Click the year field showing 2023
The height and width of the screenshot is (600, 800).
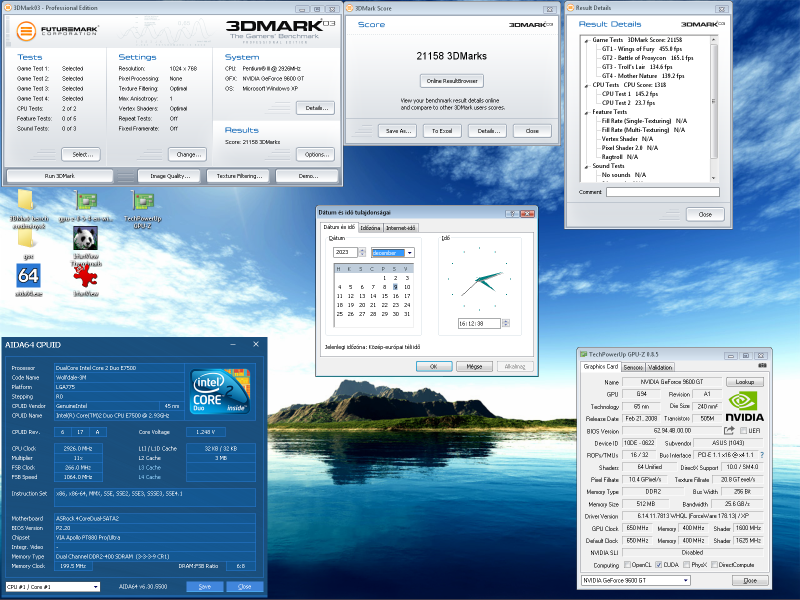coord(346,252)
